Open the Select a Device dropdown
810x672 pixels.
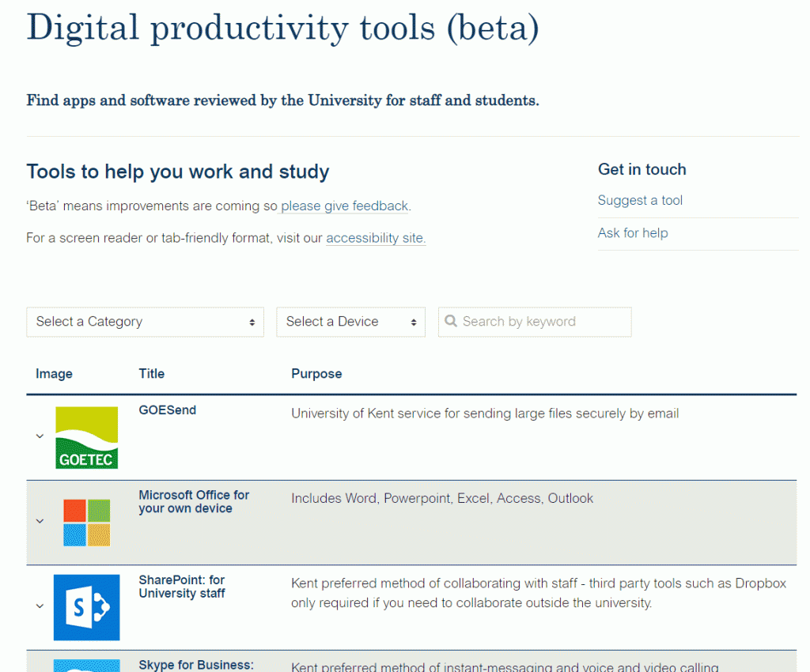(x=350, y=322)
